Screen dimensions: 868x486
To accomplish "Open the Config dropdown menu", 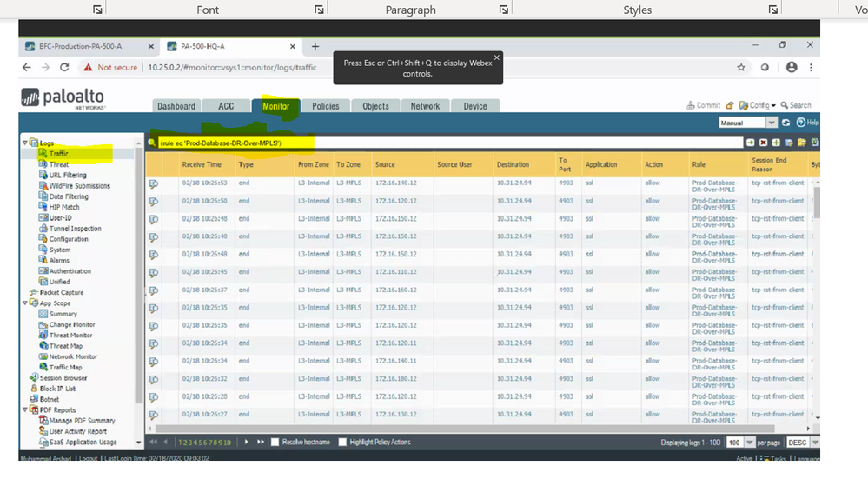I will pyautogui.click(x=757, y=105).
